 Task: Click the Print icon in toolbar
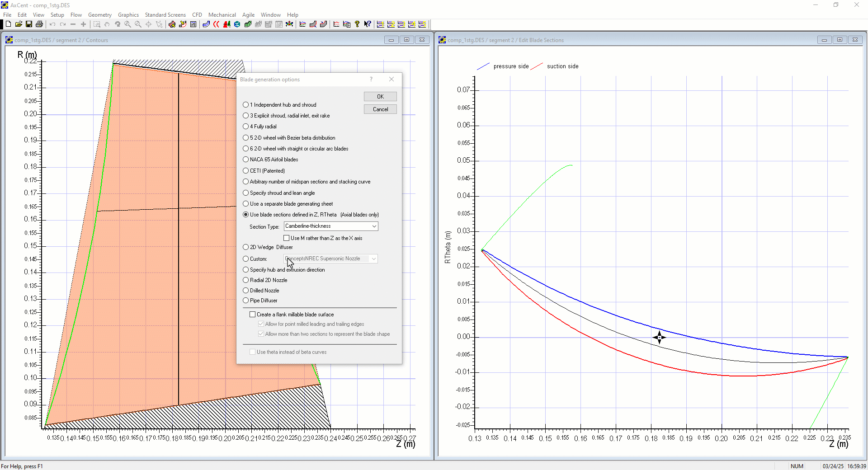click(x=39, y=24)
